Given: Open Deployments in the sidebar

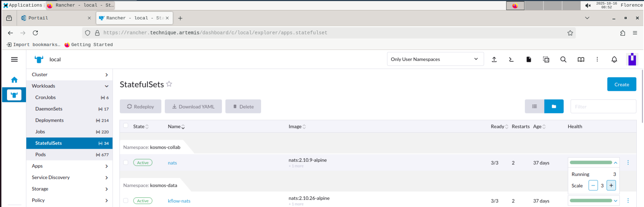Looking at the screenshot, I should (x=50, y=120).
